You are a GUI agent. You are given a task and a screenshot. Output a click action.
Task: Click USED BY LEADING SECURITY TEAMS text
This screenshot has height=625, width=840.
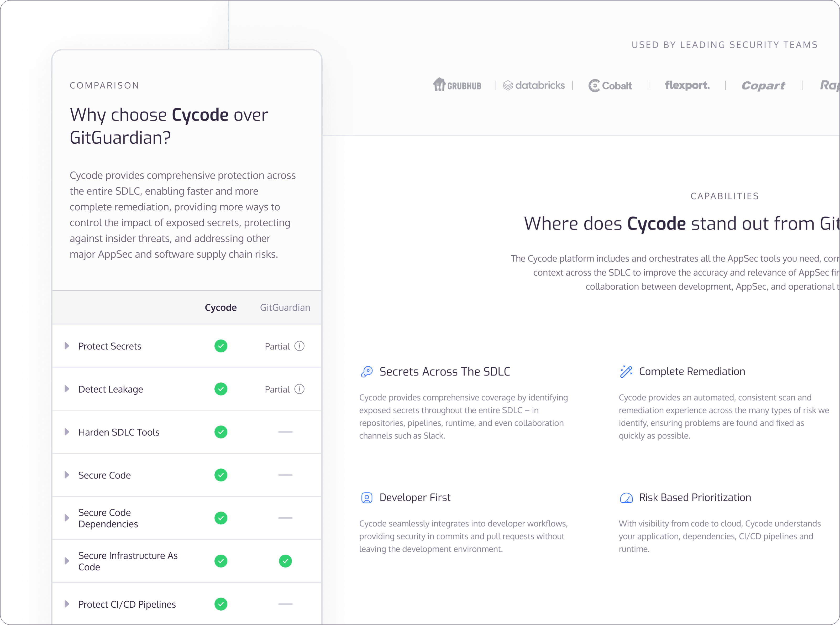click(725, 45)
